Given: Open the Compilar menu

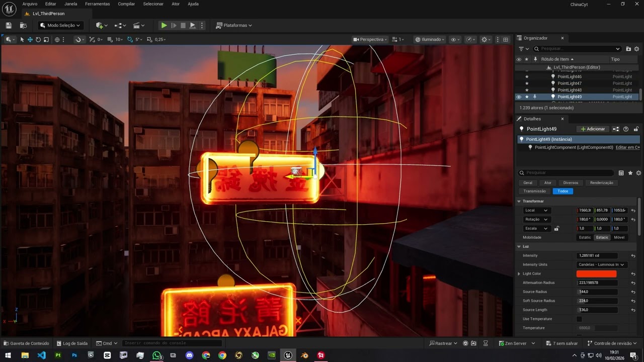Looking at the screenshot, I should 126,4.
